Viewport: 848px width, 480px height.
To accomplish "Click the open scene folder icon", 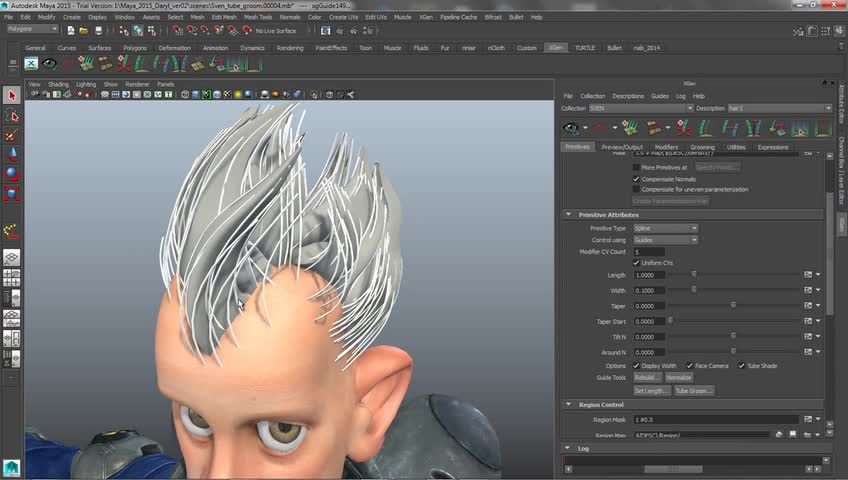I will (85, 30).
